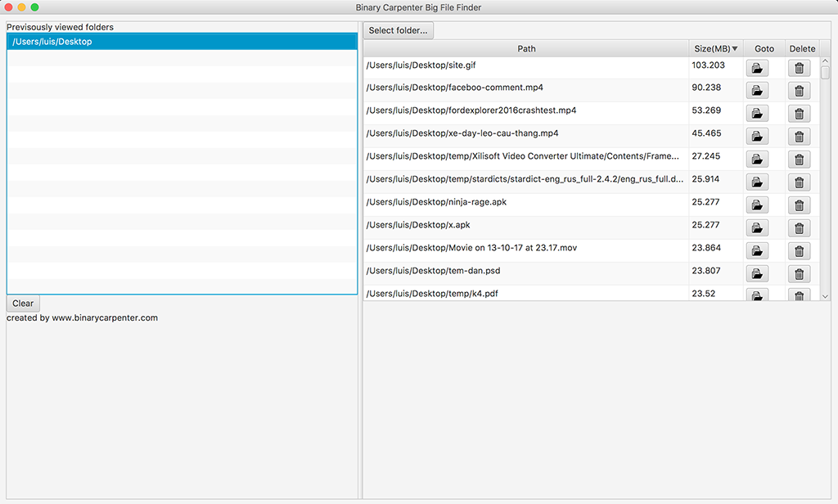Open folder for Xilisoft Video Converter row
Screen dimensions: 838x504
coord(757,160)
